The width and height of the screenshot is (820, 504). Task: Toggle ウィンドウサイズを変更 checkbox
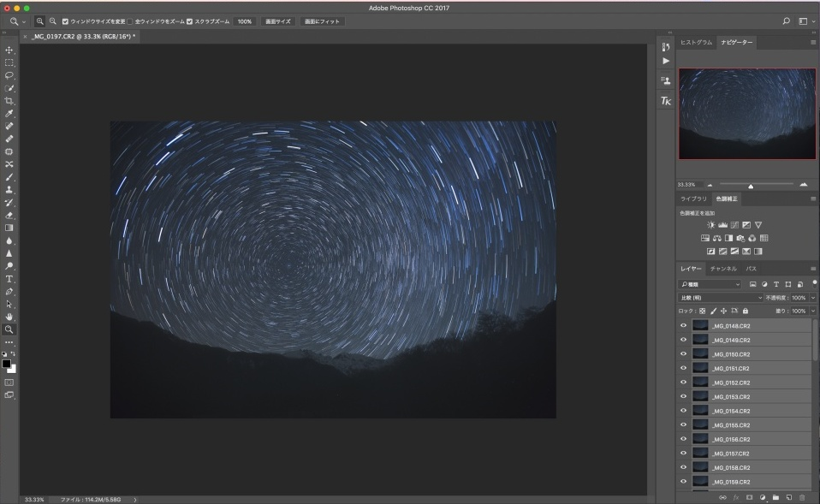(65, 21)
